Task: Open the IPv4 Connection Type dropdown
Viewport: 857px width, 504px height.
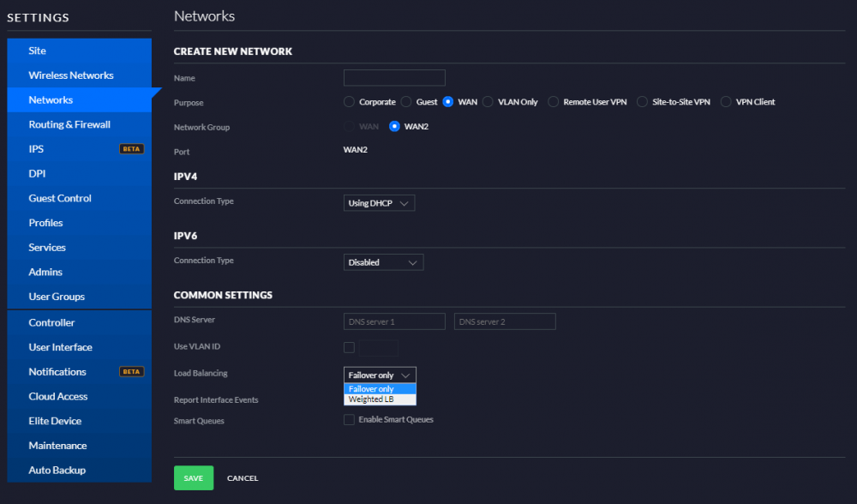Action: pos(379,203)
